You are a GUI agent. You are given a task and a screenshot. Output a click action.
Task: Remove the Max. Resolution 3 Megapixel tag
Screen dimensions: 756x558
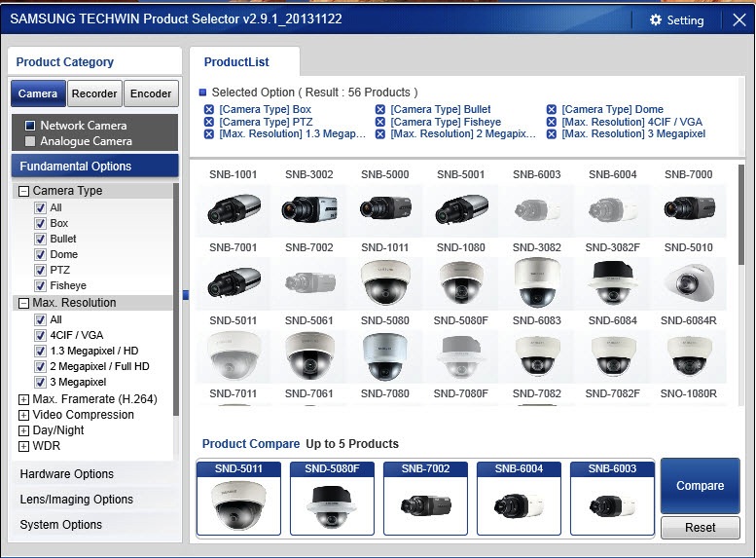tap(552, 134)
